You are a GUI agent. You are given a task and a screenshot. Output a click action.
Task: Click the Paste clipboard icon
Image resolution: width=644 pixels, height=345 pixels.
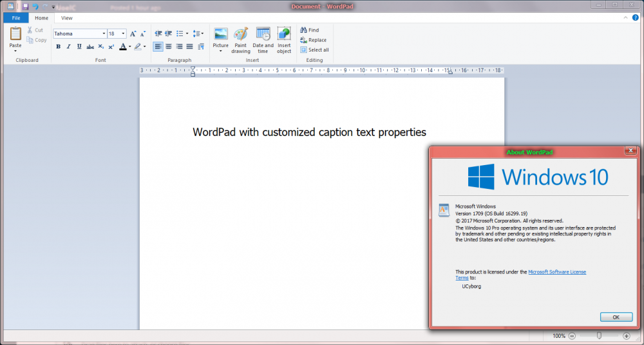pyautogui.click(x=15, y=34)
